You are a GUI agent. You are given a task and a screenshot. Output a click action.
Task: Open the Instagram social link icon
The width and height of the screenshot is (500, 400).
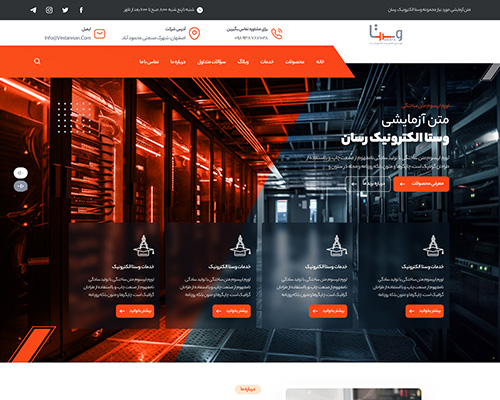(49, 10)
